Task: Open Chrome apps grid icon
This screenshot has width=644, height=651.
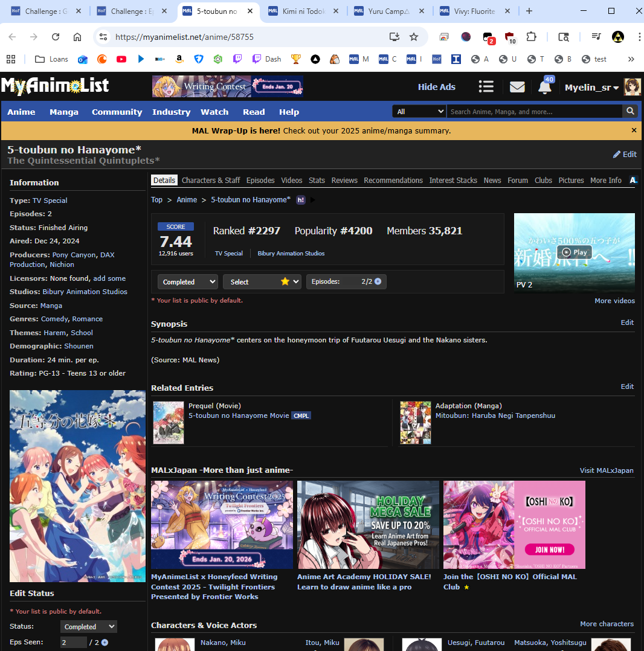Action: [x=11, y=59]
